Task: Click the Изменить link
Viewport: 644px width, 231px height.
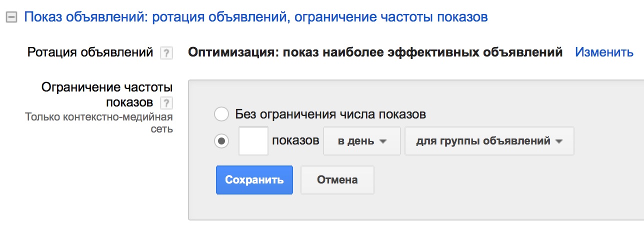Action: click(604, 52)
